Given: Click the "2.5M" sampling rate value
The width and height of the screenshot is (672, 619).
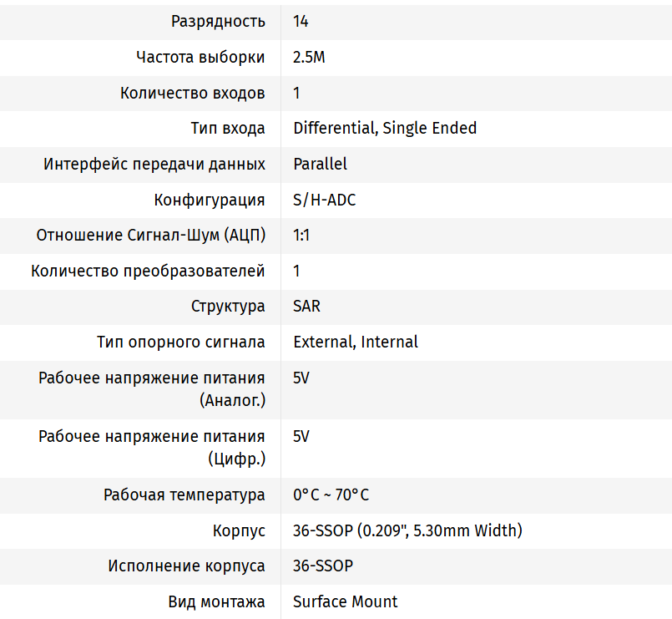Looking at the screenshot, I should coord(309,58).
